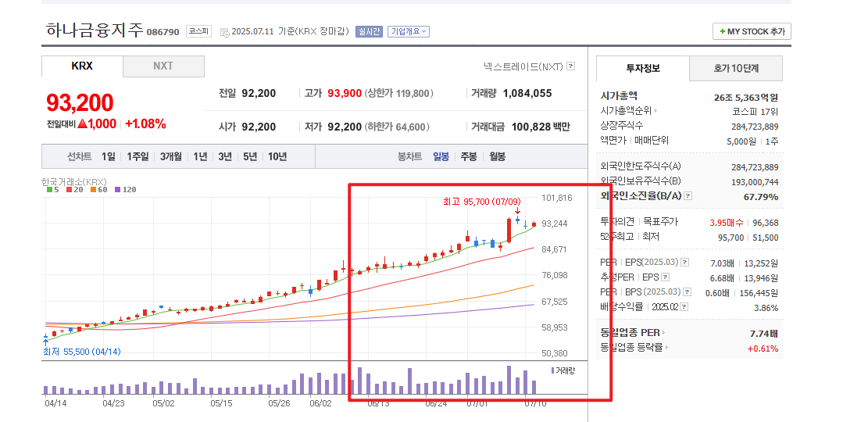
Task: Click the 하한가 64,600 text
Action: [x=397, y=127]
